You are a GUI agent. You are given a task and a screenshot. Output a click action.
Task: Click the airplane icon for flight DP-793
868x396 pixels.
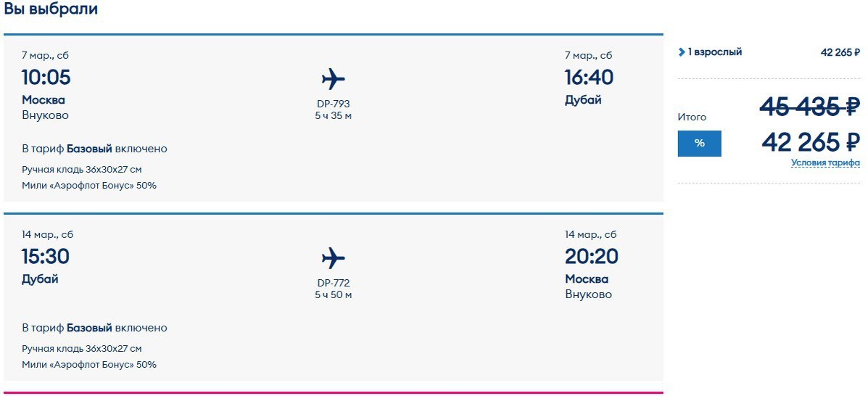tap(333, 78)
